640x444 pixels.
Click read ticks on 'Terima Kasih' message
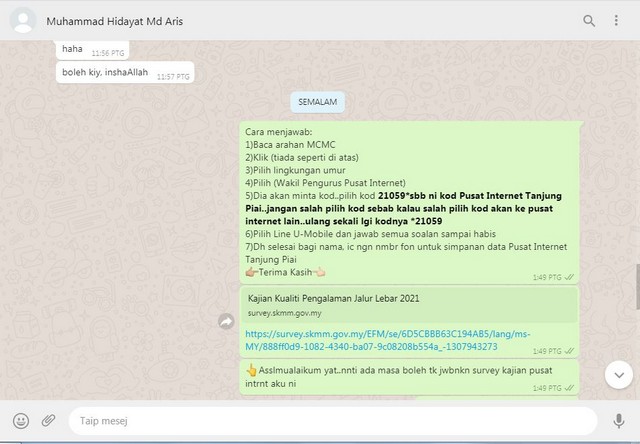(569, 277)
